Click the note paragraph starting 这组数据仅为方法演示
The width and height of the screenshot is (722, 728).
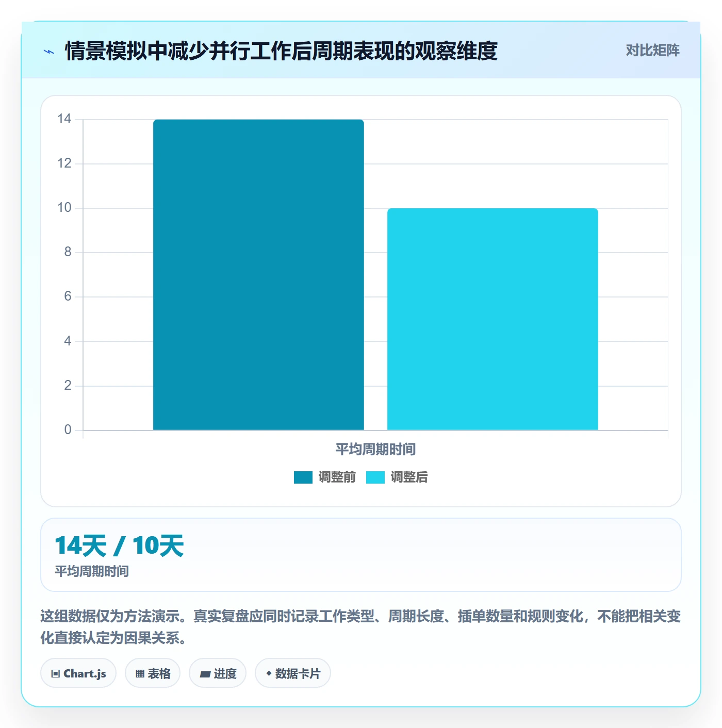tap(360, 627)
